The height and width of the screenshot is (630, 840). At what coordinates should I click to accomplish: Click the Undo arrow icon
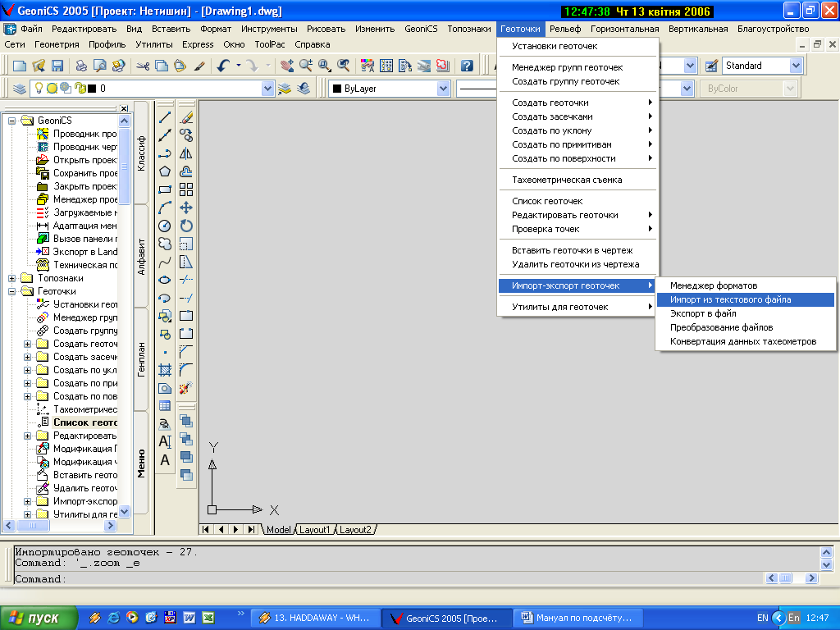223,66
